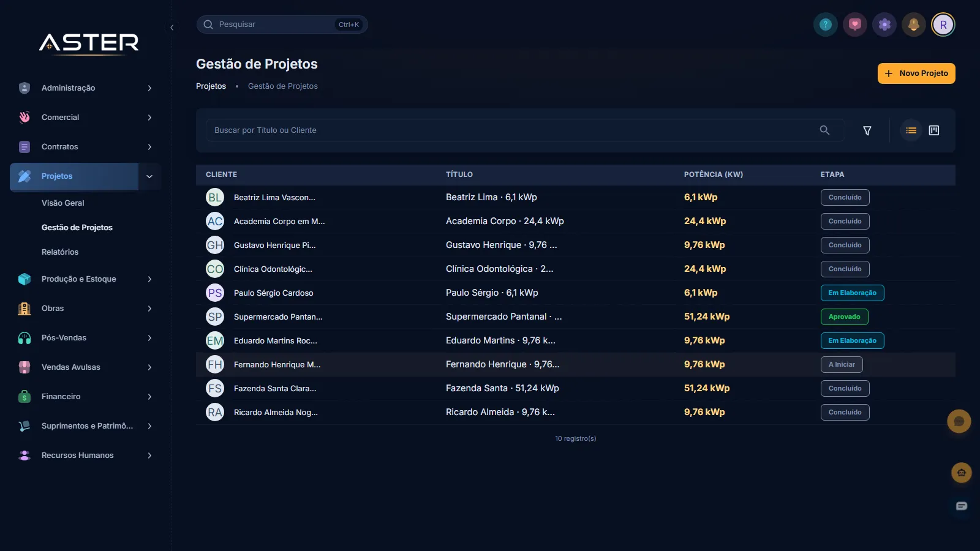Select Gestão de Projetos submenu item
Image resolution: width=980 pixels, height=551 pixels.
point(77,228)
